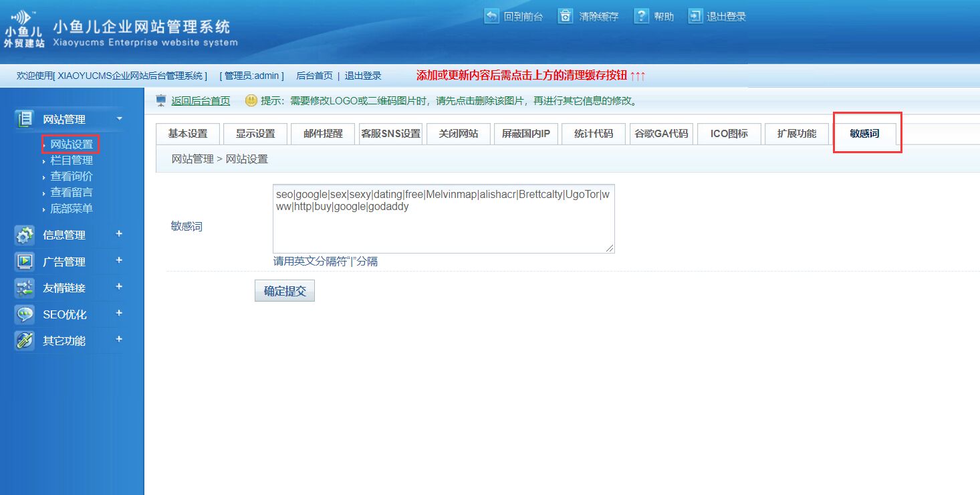Image resolution: width=980 pixels, height=495 pixels.
Task: Click the SEO优化 chat bubble icon
Action: (x=25, y=314)
